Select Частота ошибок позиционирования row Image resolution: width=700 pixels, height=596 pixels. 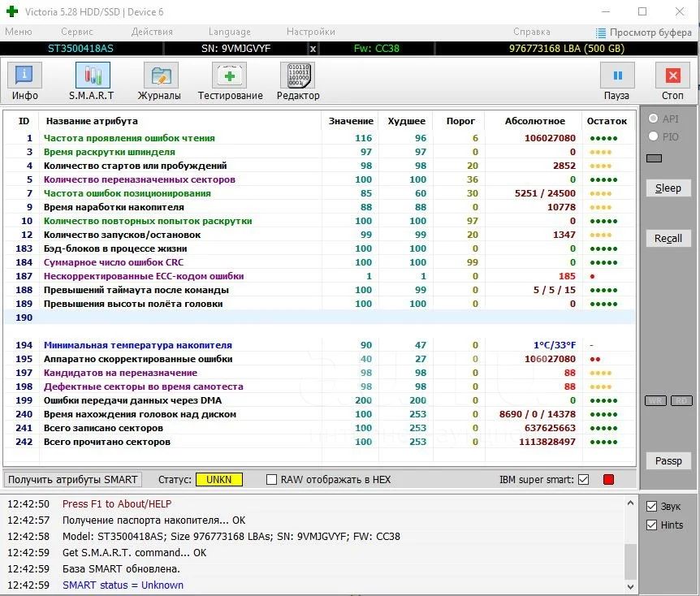320,193
